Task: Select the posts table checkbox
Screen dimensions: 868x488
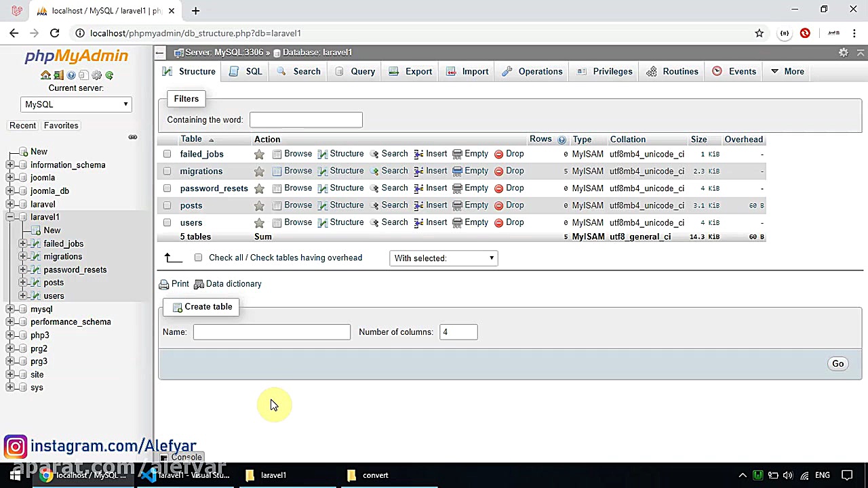Action: (167, 205)
